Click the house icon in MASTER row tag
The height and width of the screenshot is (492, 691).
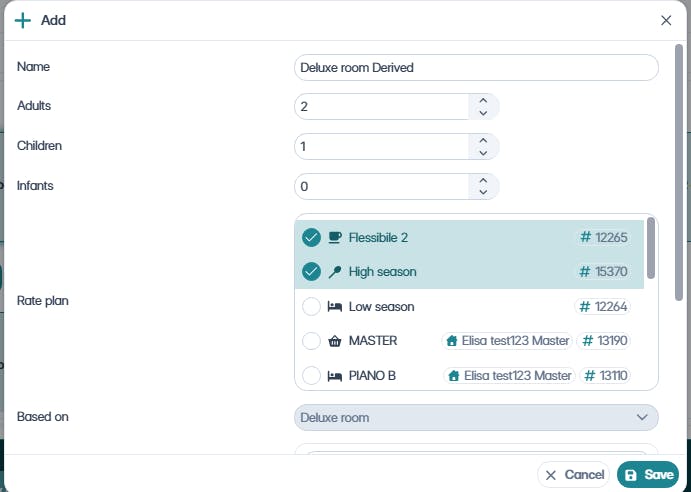click(x=454, y=341)
